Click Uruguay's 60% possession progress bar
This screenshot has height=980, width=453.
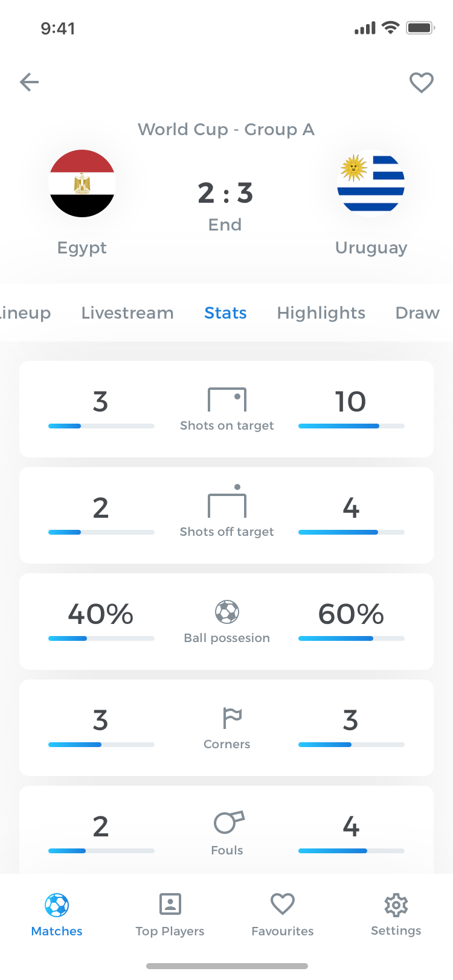pyautogui.click(x=352, y=638)
